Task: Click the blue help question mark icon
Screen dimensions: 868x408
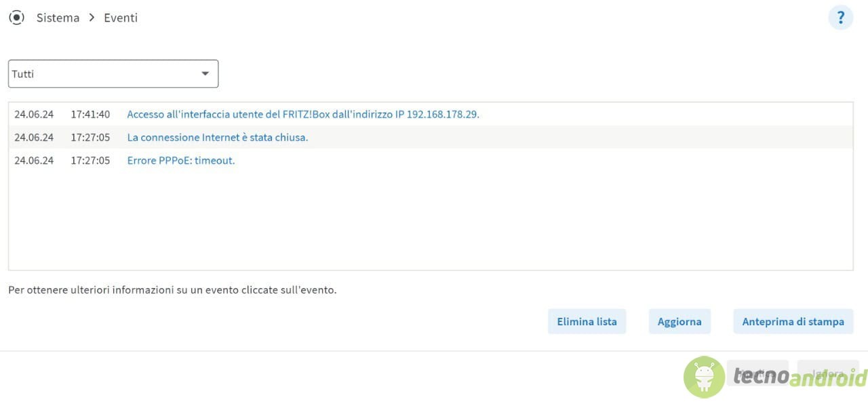Action: tap(840, 18)
